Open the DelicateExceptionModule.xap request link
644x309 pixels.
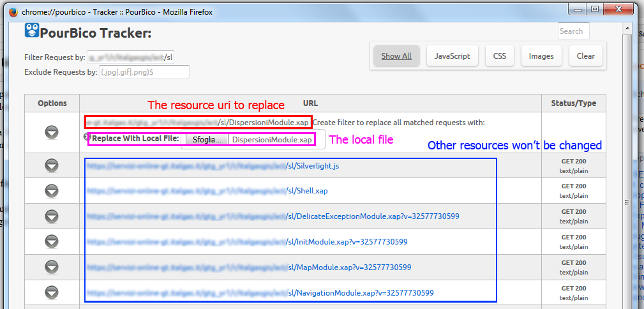point(273,216)
